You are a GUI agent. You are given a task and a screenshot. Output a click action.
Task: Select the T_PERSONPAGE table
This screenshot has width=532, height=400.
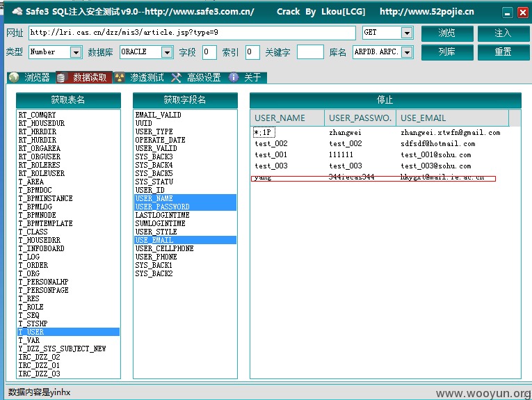(x=68, y=290)
